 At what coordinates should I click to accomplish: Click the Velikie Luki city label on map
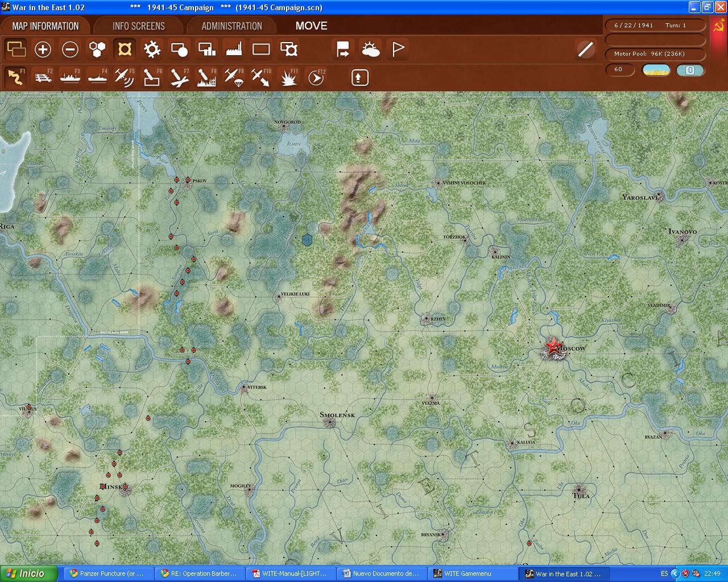[x=296, y=294]
